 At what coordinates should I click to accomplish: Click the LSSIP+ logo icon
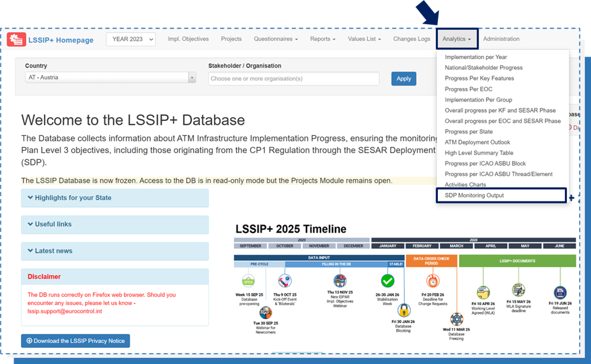pyautogui.click(x=17, y=39)
